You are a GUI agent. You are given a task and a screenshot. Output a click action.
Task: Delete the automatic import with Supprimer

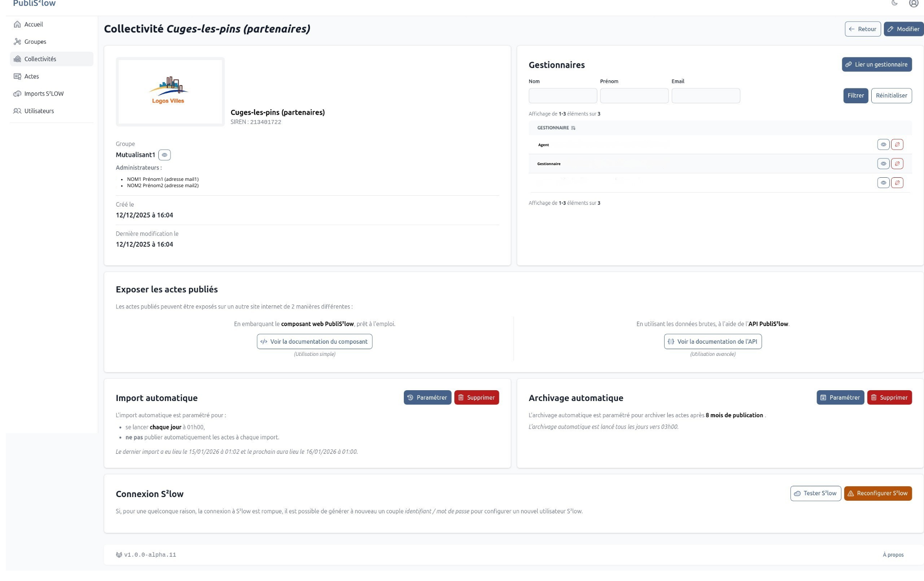pos(476,398)
